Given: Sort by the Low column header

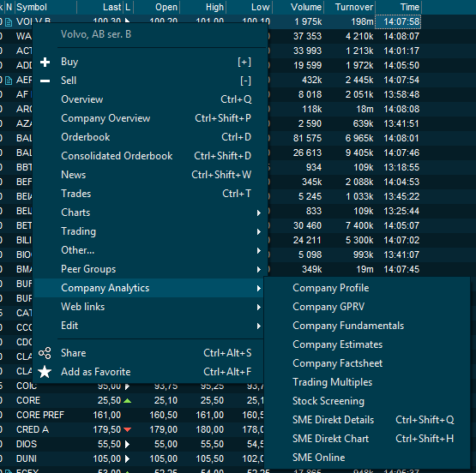Looking at the screenshot, I should [250, 7].
